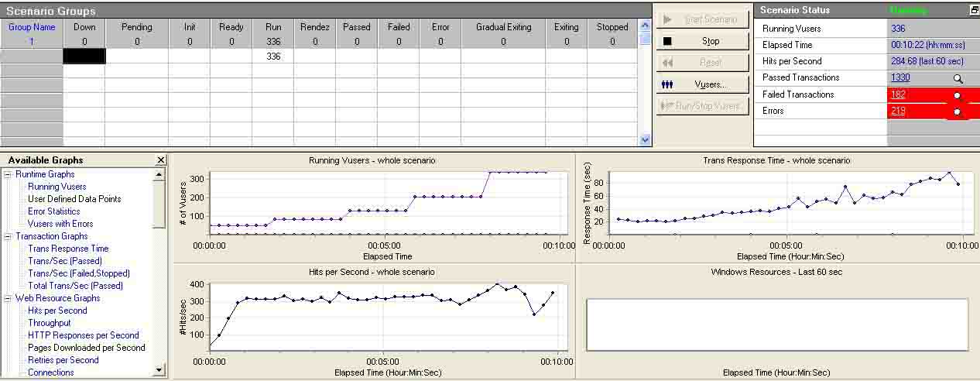The height and width of the screenshot is (381, 980).
Task: Click details icon in Failed Transactions row
Action: pos(958,95)
